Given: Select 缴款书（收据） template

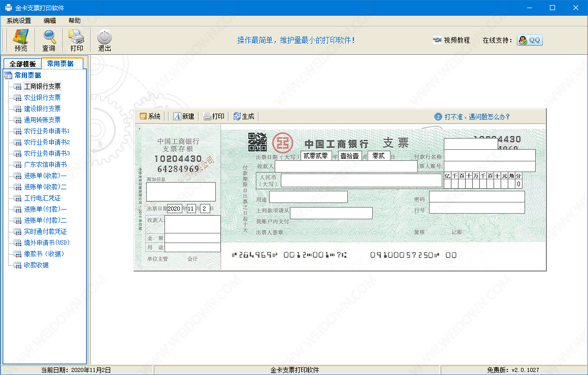Looking at the screenshot, I should tap(44, 254).
